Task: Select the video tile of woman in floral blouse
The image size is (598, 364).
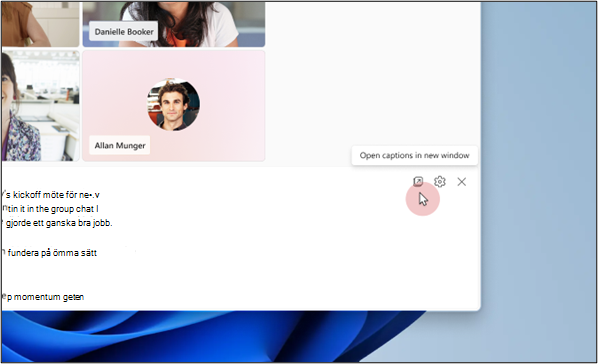Action: click(40, 106)
